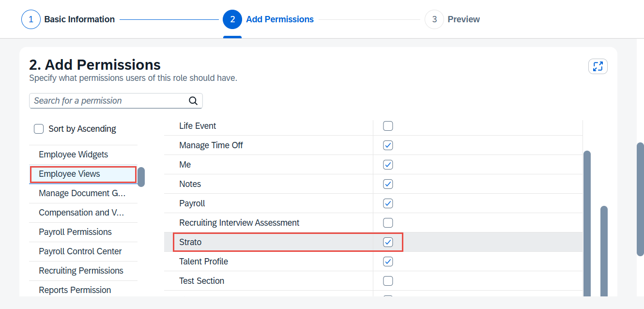The height and width of the screenshot is (309, 644).
Task: Open Payroll Control Center category
Action: pyautogui.click(x=80, y=251)
